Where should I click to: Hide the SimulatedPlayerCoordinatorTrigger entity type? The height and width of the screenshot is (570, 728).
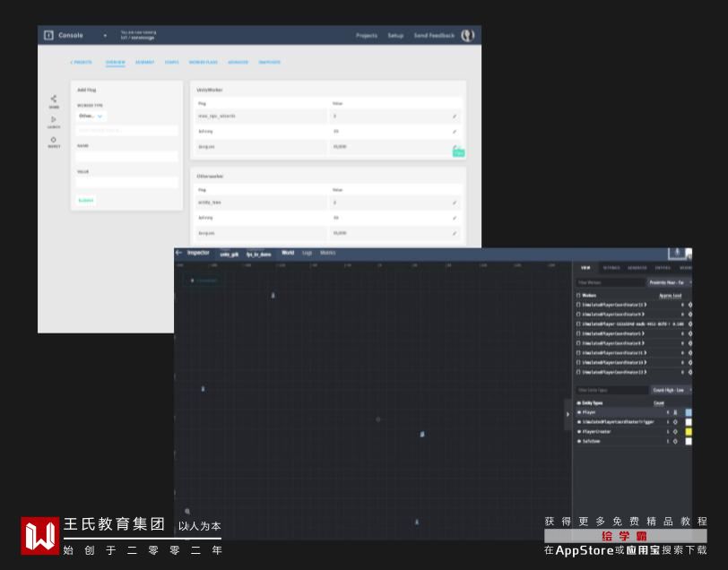(579, 422)
